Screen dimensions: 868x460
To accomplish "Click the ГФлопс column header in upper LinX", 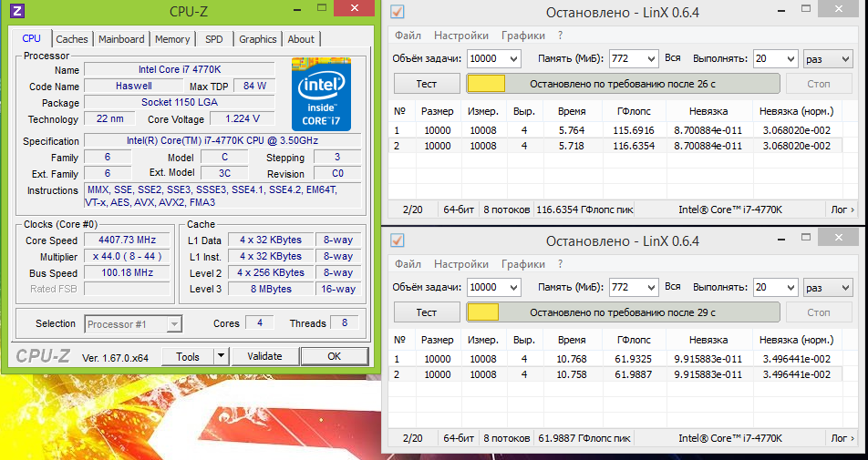I will (635, 111).
